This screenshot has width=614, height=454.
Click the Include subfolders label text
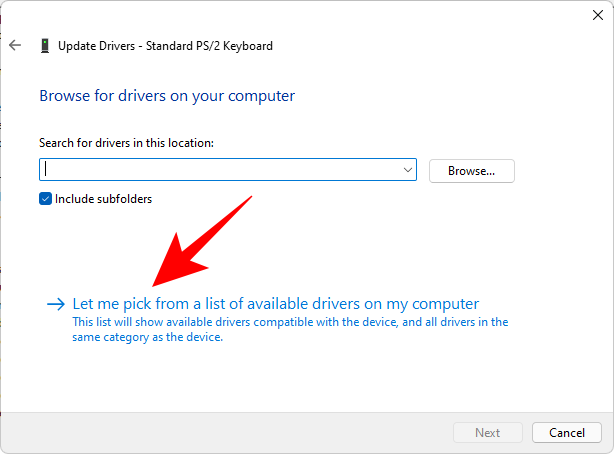point(104,199)
